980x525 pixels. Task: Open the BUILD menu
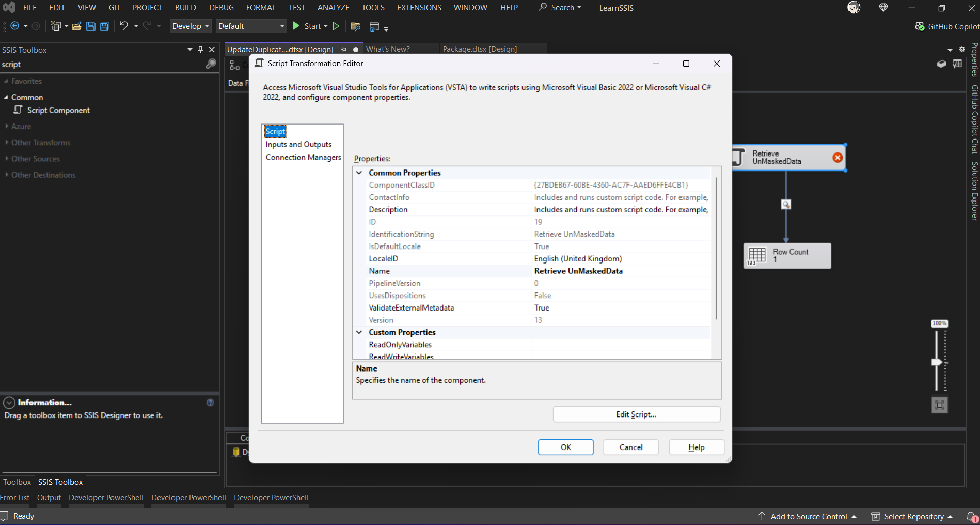[x=185, y=7]
